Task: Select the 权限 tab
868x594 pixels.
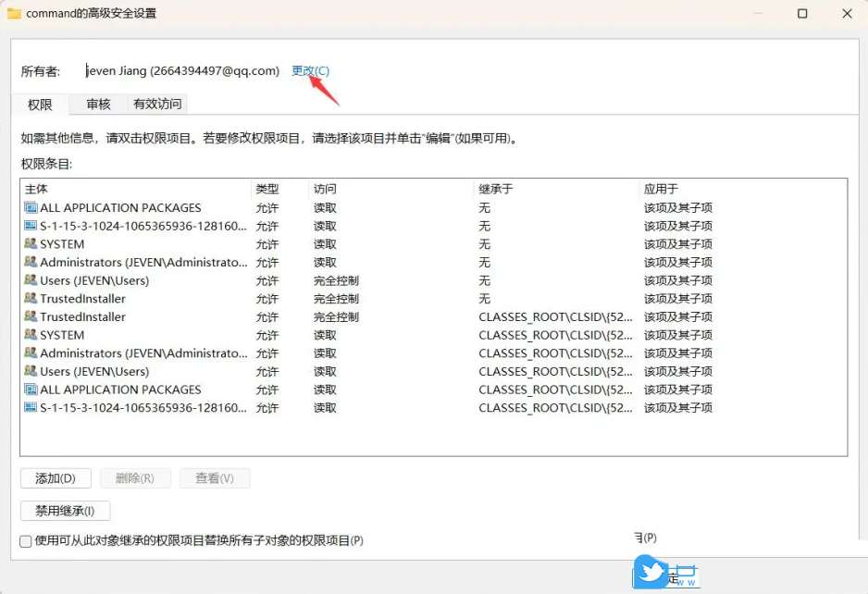Action: (38, 104)
